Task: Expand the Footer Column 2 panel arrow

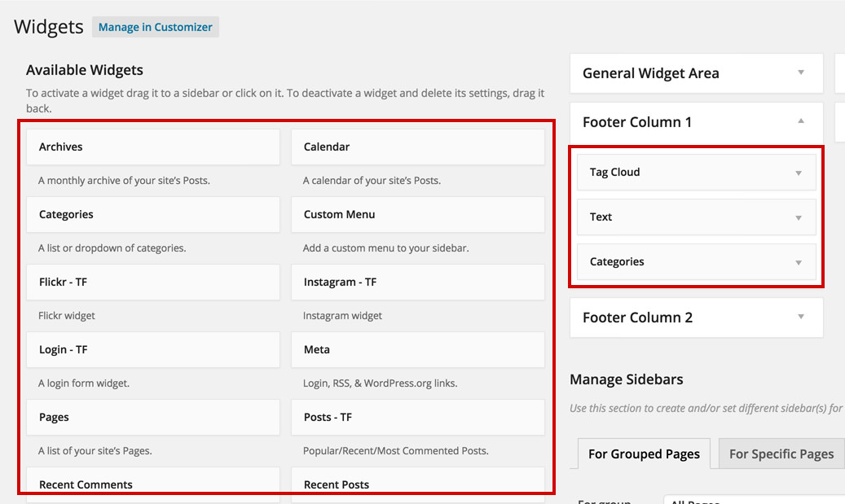Action: click(x=801, y=317)
